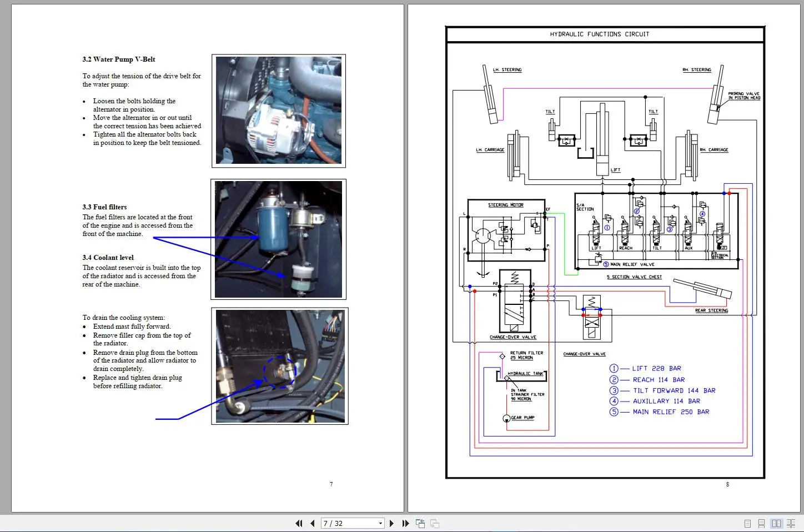Click the go to previous view icon

pyautogui.click(x=420, y=523)
